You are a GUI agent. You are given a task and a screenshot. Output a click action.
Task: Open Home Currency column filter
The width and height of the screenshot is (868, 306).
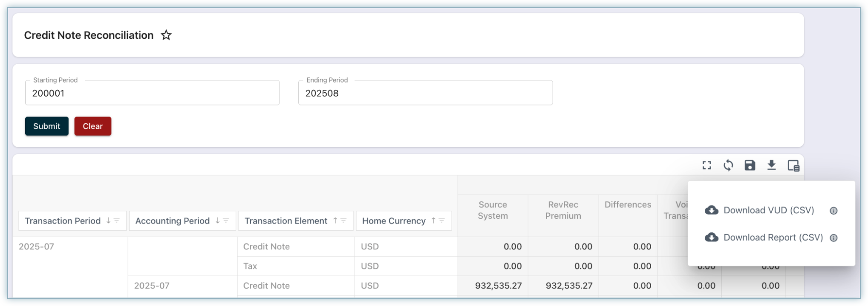point(442,220)
